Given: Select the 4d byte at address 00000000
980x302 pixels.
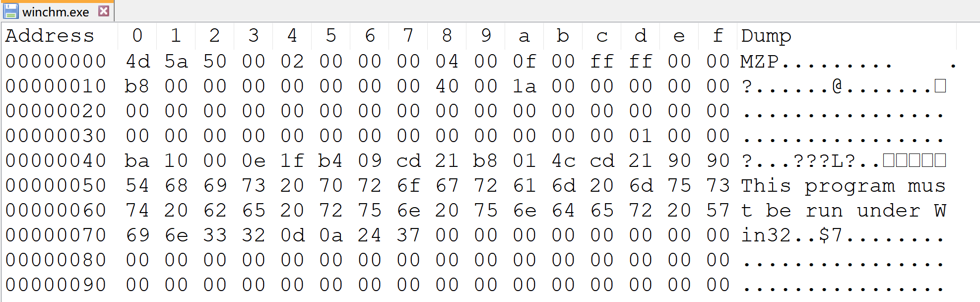Looking at the screenshot, I should (137, 61).
